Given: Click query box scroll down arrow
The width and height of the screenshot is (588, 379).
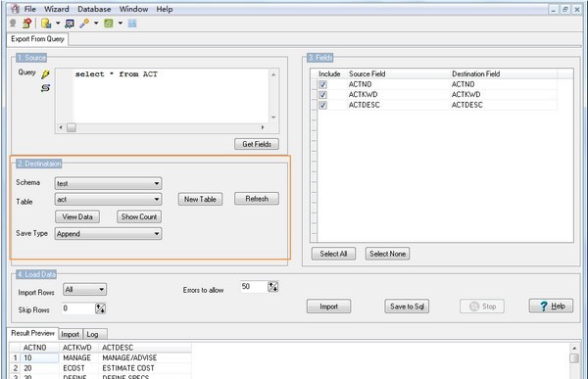Looking at the screenshot, I should point(273,118).
